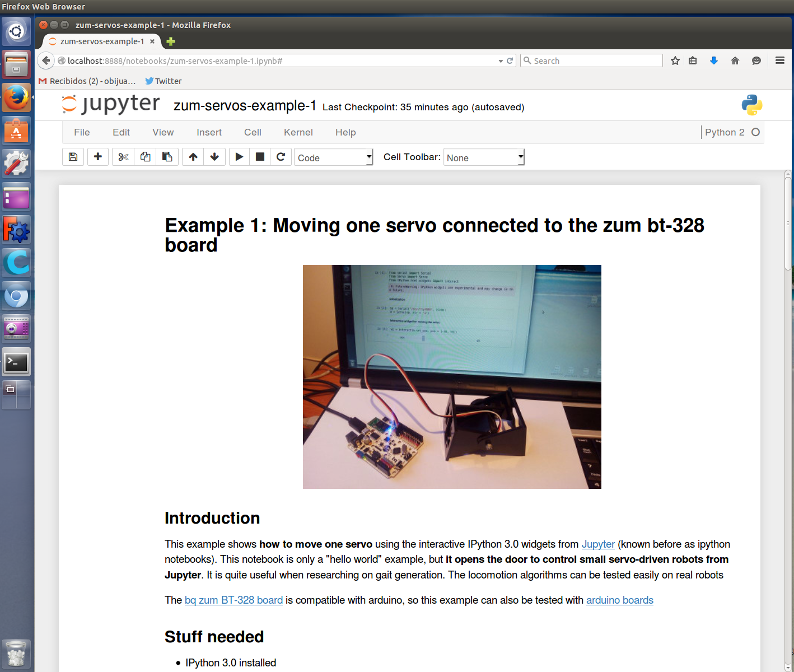This screenshot has height=672, width=794.
Task: Open a new tab with the plus icon
Action: [x=171, y=41]
